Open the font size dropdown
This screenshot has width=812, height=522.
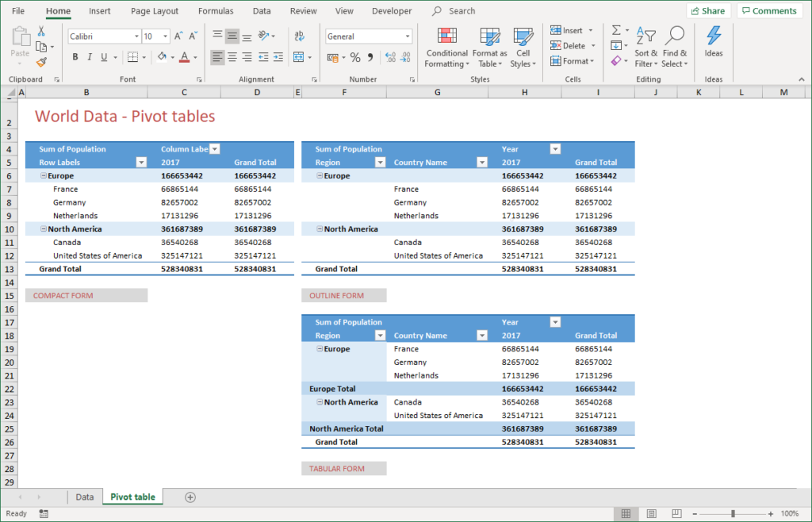(x=167, y=36)
